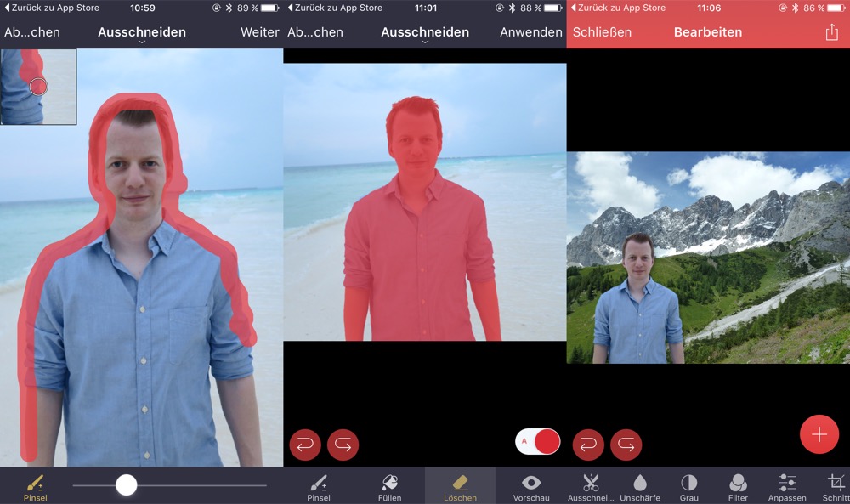This screenshot has width=850, height=504.
Task: Toggle the Vorschau eye preview
Action: pyautogui.click(x=531, y=486)
